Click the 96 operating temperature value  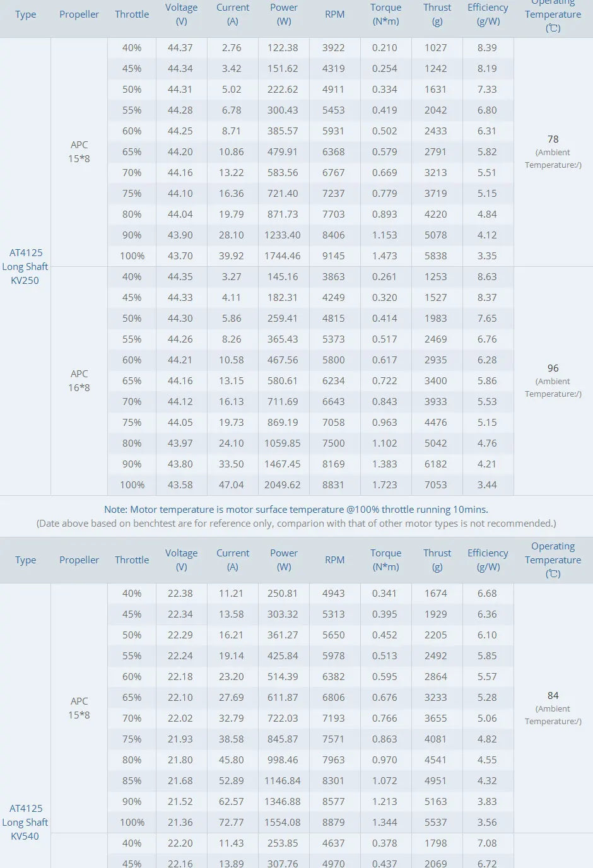[553, 368]
